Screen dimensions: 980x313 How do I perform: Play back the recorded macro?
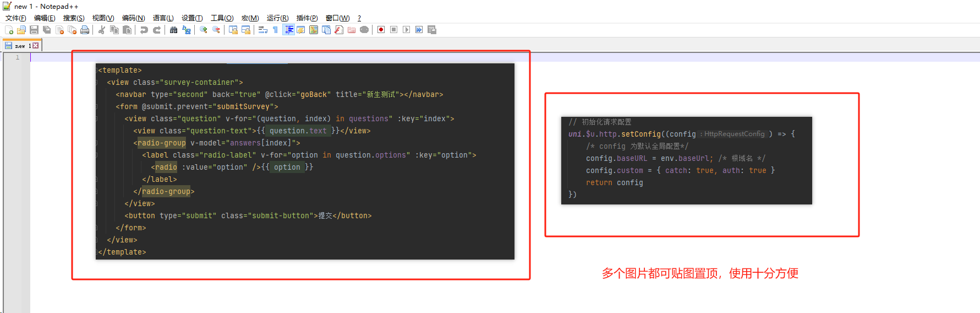click(406, 30)
